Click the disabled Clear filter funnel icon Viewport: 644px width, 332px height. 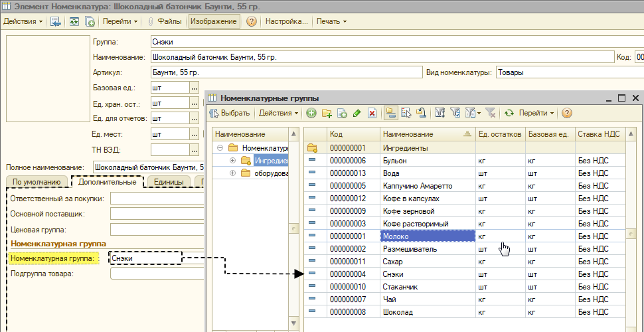pyautogui.click(x=491, y=113)
